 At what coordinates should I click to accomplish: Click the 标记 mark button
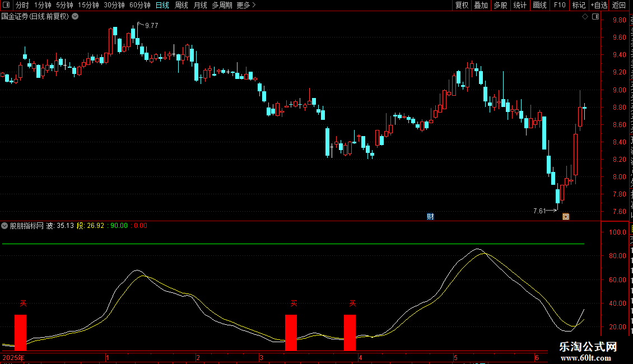[x=579, y=5]
